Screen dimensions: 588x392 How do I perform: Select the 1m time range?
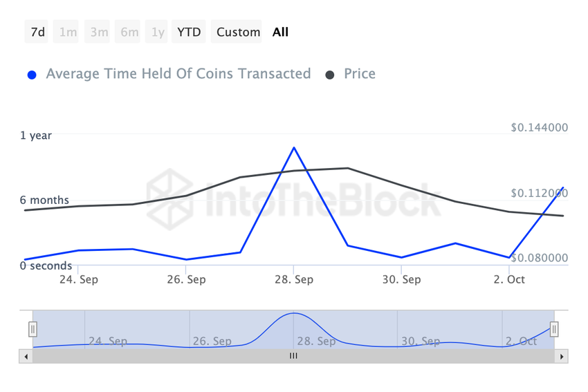click(x=68, y=32)
